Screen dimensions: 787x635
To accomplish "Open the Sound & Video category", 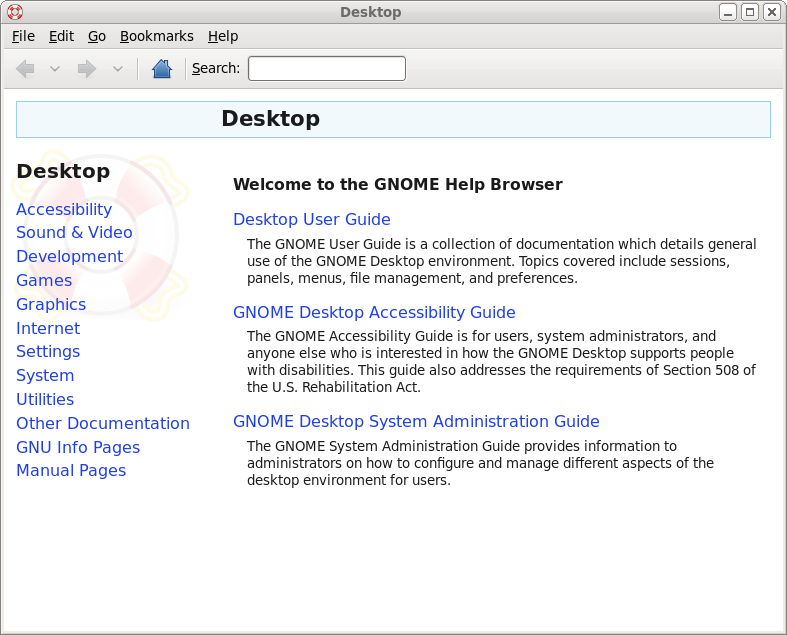I will (74, 232).
